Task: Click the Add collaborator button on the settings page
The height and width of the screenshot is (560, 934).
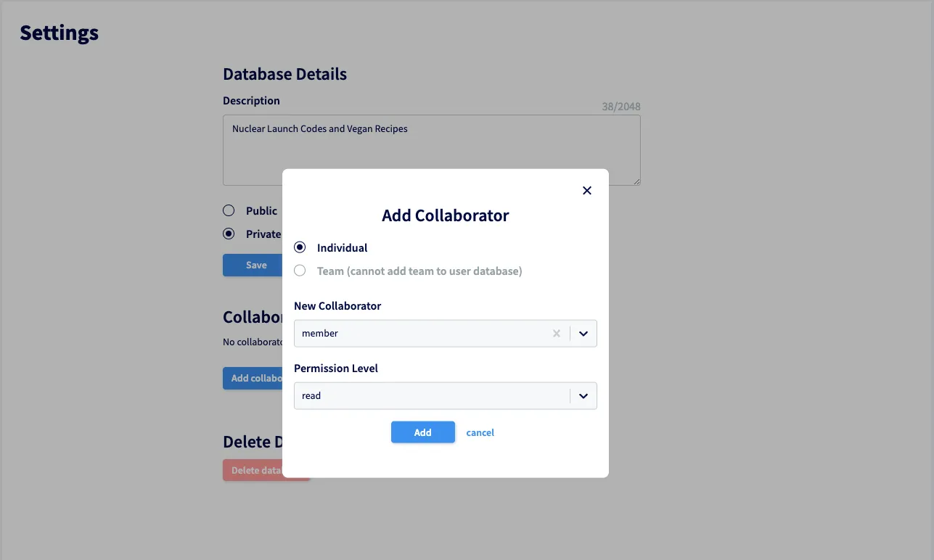Action: tap(252, 378)
